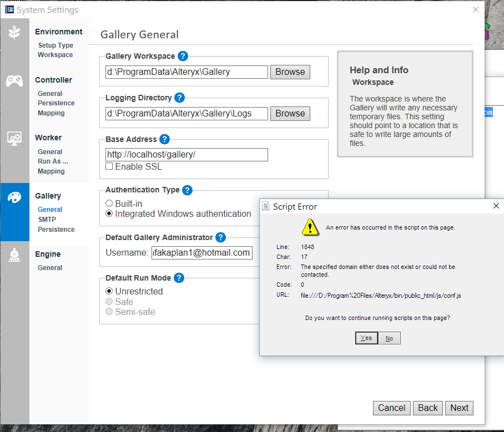The width and height of the screenshot is (504, 432).
Task: Edit the Base Address URL field
Action: 187,155
